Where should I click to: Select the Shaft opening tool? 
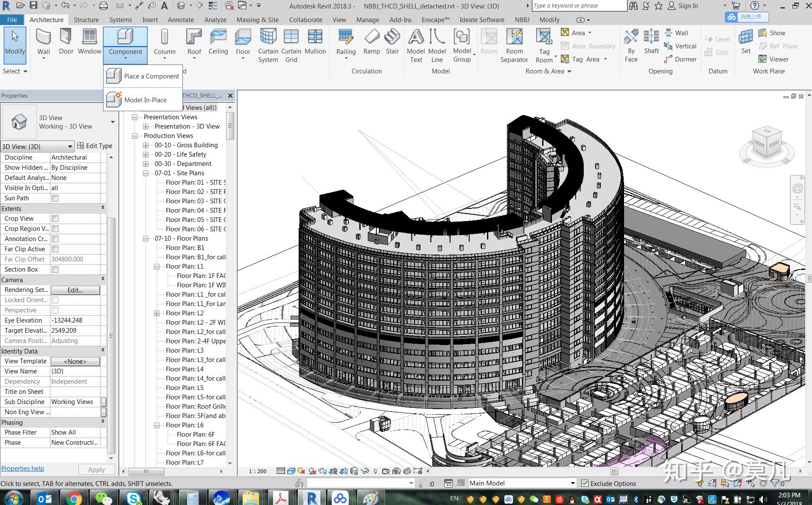click(651, 42)
